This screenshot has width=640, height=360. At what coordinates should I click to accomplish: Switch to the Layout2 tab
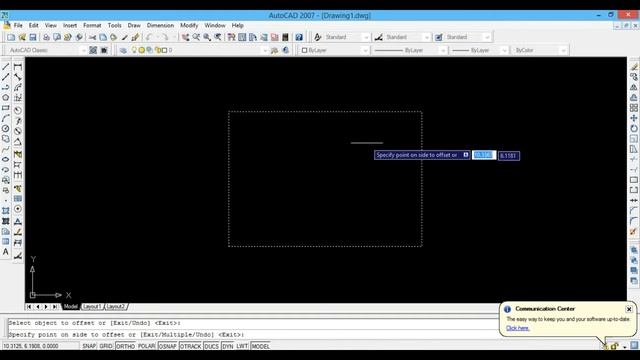(116, 307)
